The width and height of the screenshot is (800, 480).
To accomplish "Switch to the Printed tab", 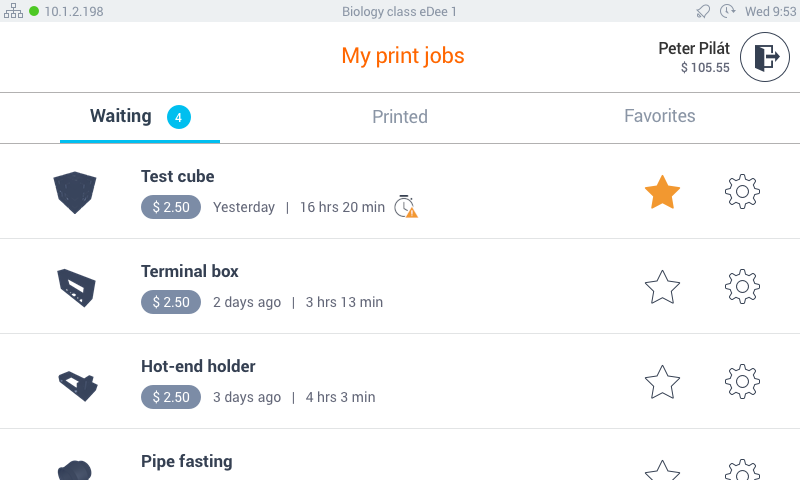I will tap(400, 117).
